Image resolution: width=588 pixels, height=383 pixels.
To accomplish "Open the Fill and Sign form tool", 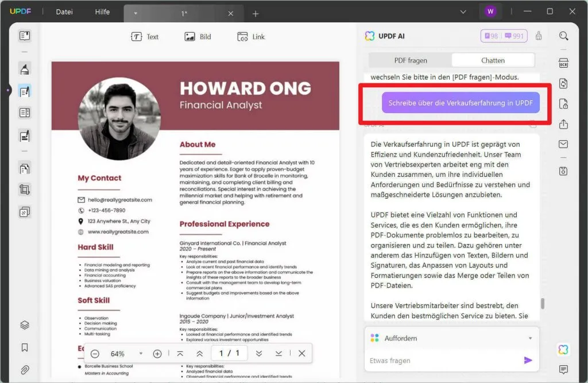I will click(25, 136).
